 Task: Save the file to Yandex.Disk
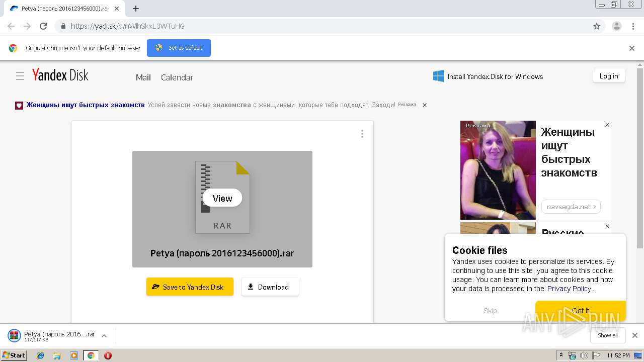(x=190, y=287)
